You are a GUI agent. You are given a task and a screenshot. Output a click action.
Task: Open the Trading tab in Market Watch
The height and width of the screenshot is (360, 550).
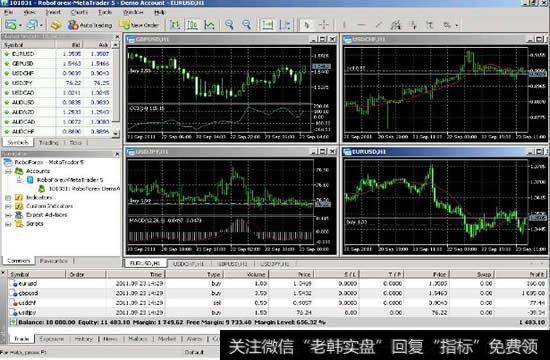(49, 142)
